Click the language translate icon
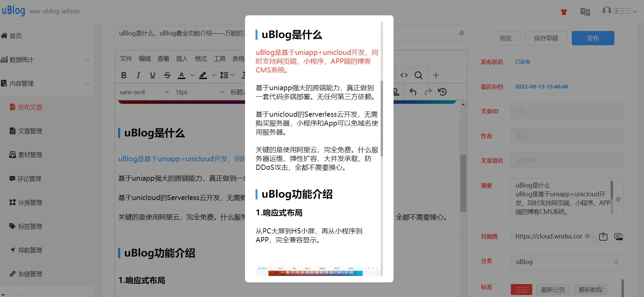Image resolution: width=644 pixels, height=297 pixels. tap(585, 12)
